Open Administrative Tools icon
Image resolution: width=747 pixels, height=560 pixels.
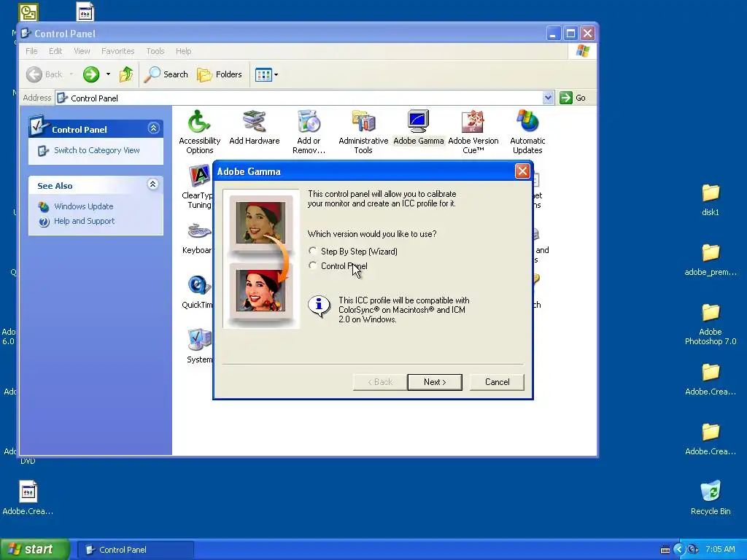coord(363,132)
